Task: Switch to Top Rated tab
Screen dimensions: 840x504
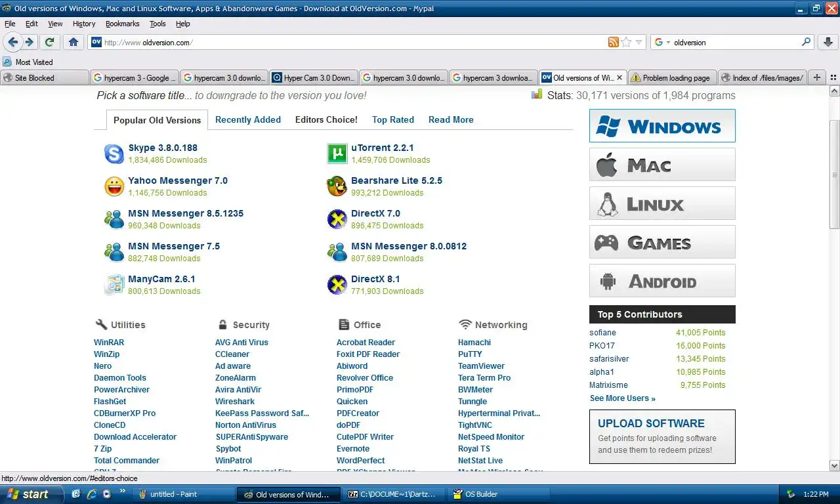Action: 393,120
